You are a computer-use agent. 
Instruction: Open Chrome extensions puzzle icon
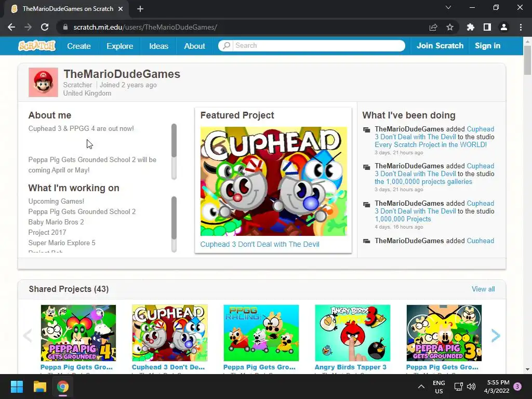coord(470,27)
